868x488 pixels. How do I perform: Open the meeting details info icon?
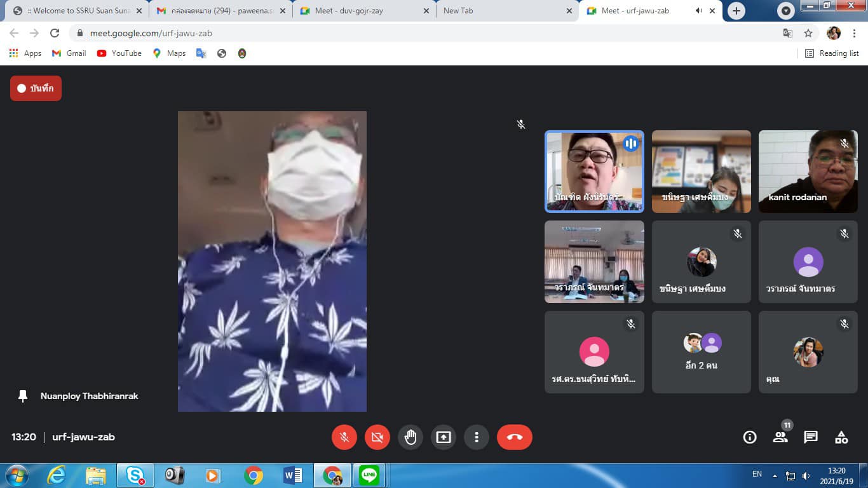(x=750, y=437)
